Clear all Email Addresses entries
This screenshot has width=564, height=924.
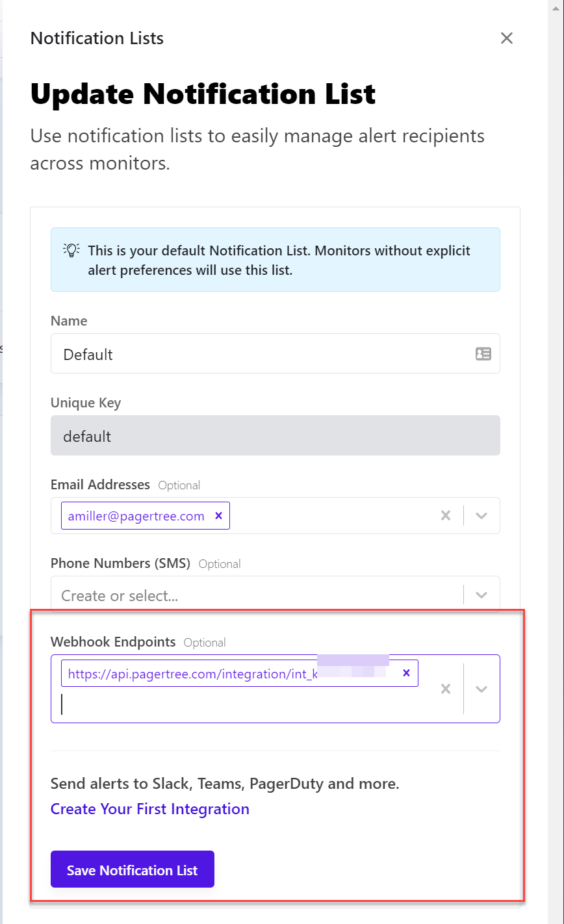pyautogui.click(x=446, y=516)
